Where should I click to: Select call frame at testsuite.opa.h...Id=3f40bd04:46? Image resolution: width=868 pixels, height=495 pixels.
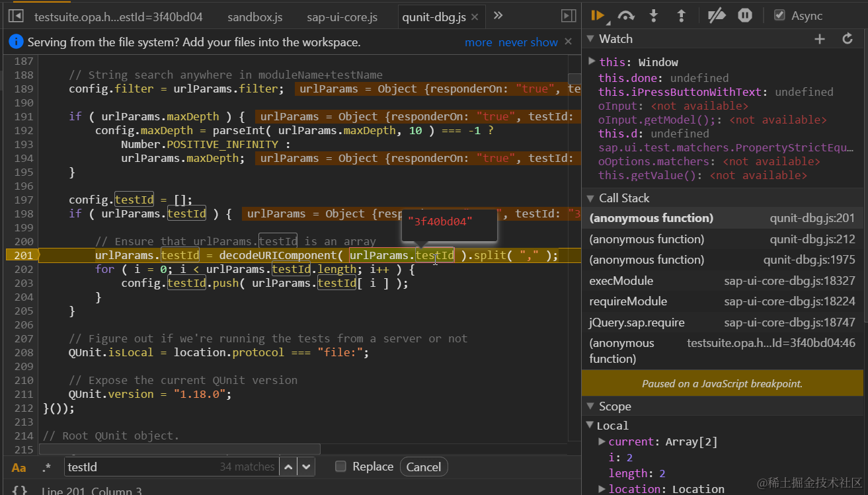(x=723, y=351)
